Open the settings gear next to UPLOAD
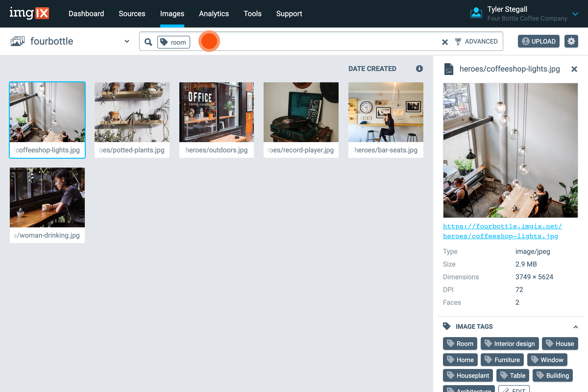 (x=571, y=41)
